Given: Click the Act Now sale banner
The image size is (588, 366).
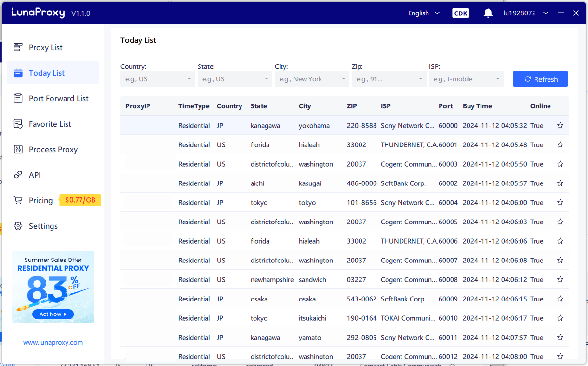Looking at the screenshot, I should 53,314.
